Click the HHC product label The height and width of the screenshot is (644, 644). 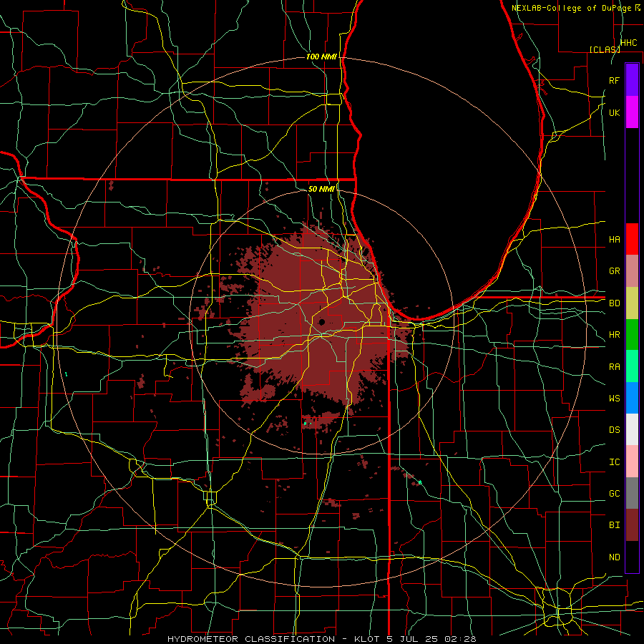(629, 43)
